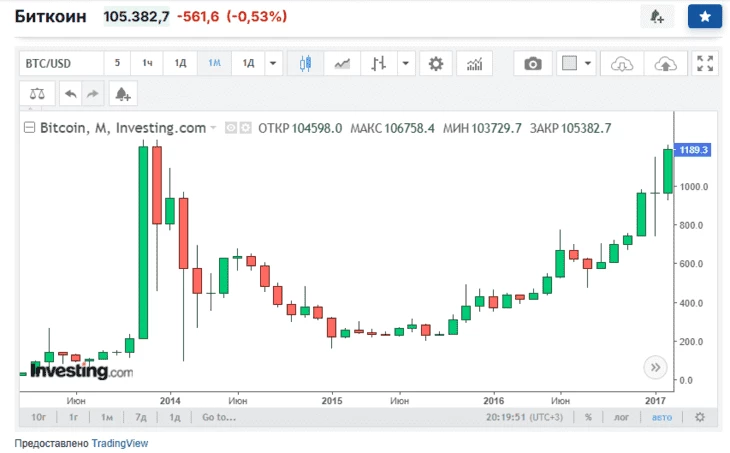Toggle the logarithmic scale "лог" option
This screenshot has width=730, height=453.
pyautogui.click(x=623, y=417)
